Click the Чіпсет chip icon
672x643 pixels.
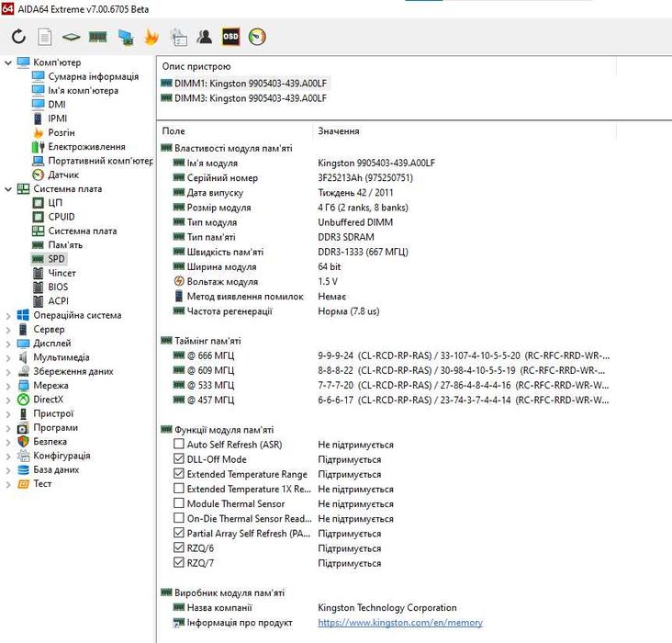pos(39,273)
